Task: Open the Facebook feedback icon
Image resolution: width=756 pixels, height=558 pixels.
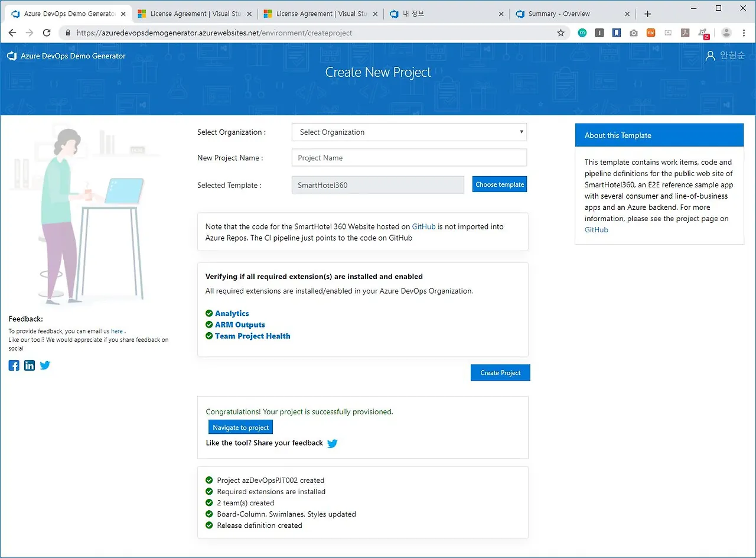Action: (x=14, y=365)
